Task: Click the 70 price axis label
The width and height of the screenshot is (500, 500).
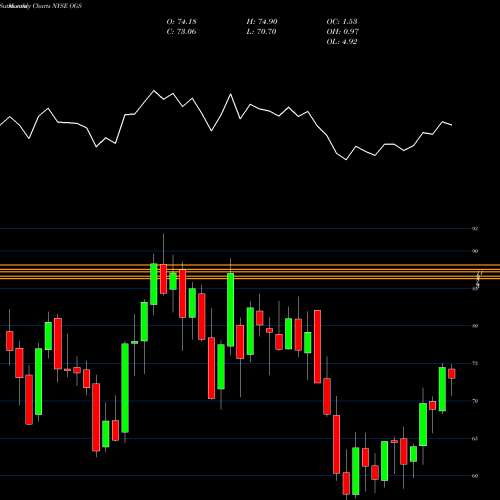Action: tap(475, 401)
